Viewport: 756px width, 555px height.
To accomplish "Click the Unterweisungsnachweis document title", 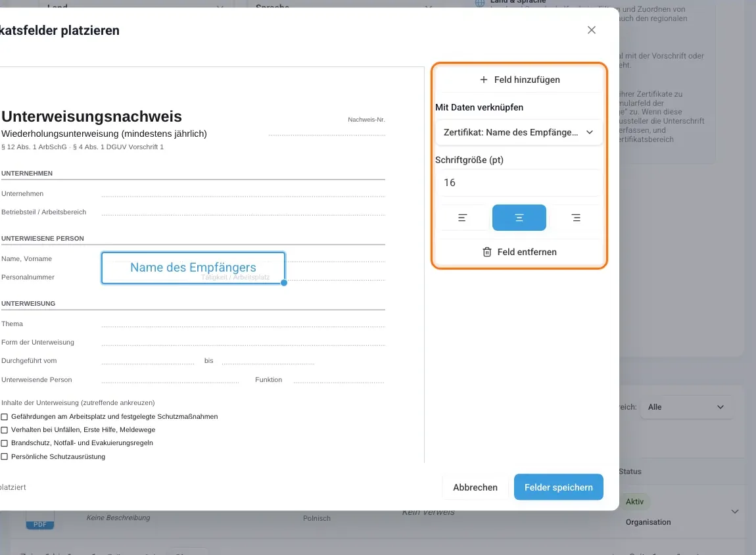I will [91, 116].
